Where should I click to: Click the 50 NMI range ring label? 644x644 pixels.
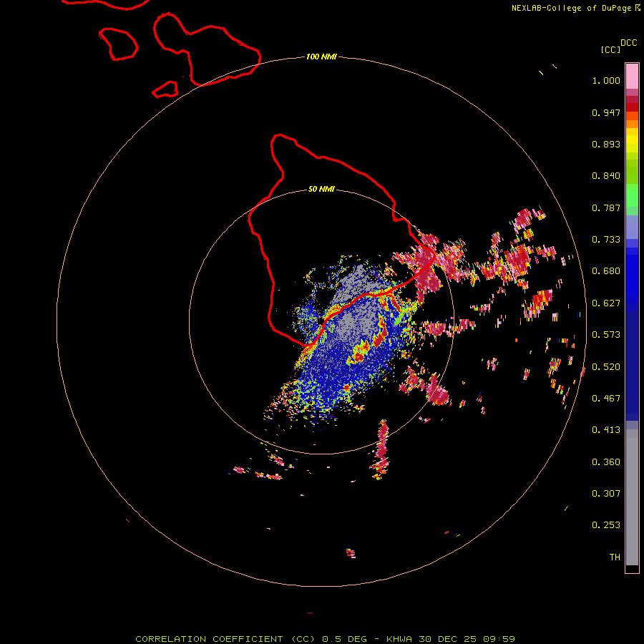(321, 190)
